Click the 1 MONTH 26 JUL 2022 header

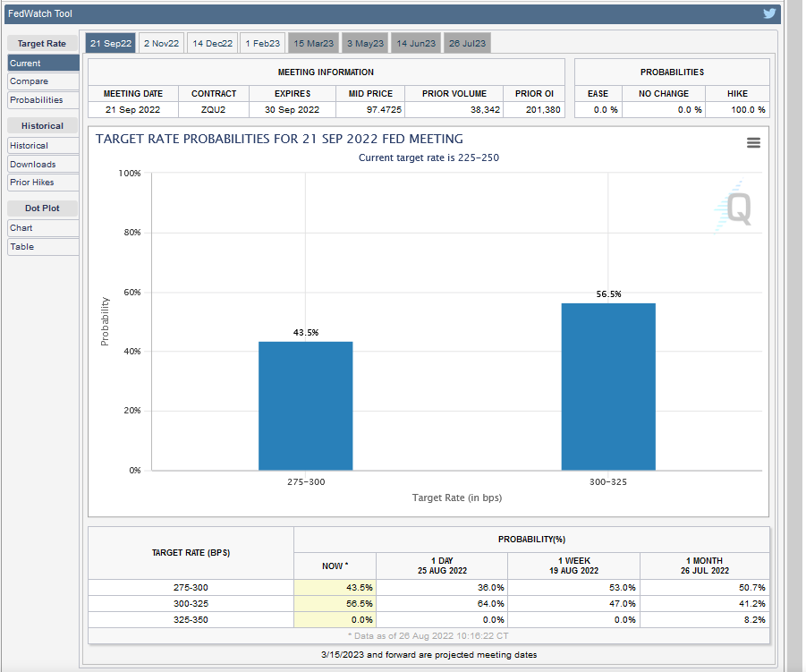point(705,566)
